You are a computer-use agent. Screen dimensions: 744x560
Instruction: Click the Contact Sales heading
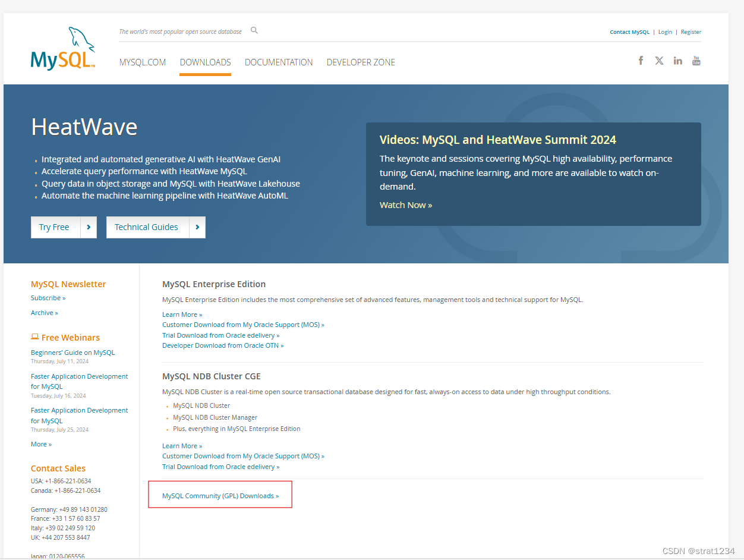pos(58,468)
